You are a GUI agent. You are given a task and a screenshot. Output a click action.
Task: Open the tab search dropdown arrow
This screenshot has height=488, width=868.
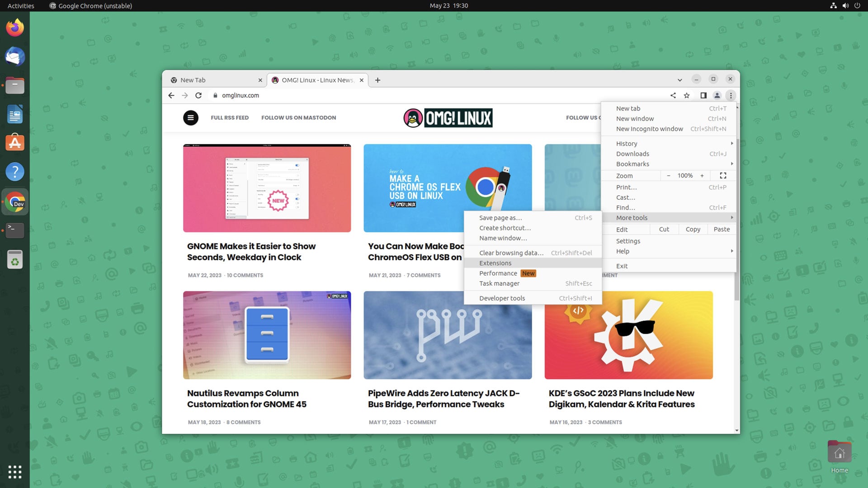[x=679, y=80]
